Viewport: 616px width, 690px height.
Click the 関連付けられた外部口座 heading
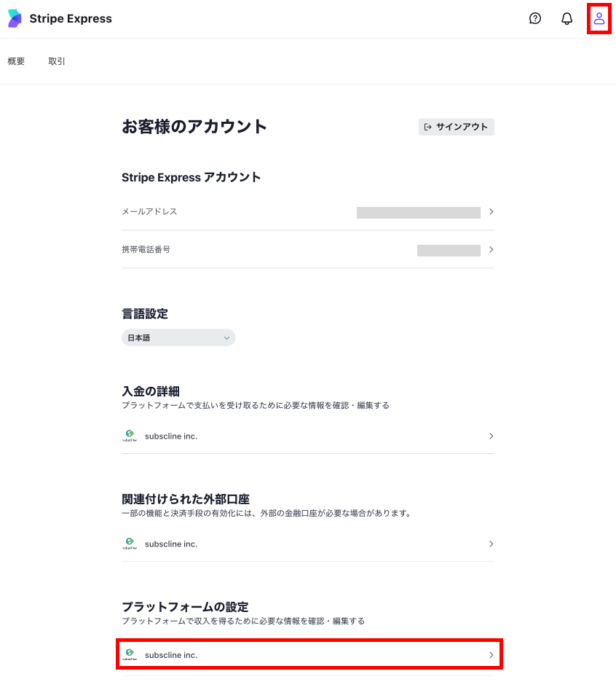click(x=186, y=499)
